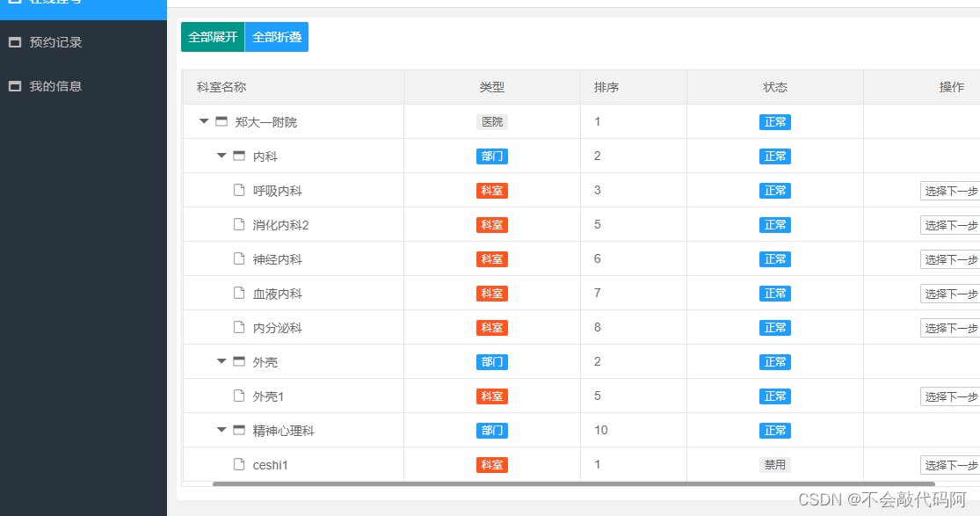
Task: Select the ceshi1 row name
Action: [x=270, y=465]
